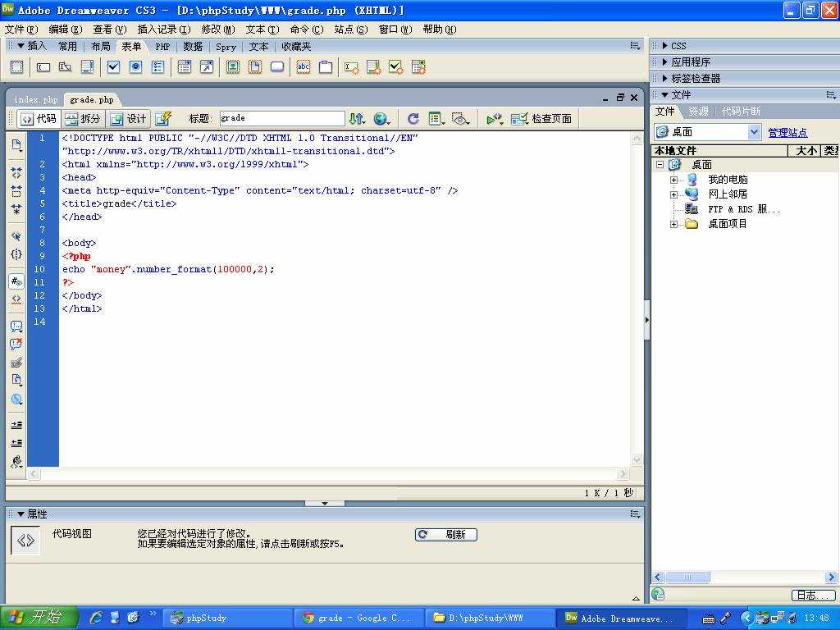Screen dimensions: 840x630
Task: Insert a textarea form element
Action: pyautogui.click(x=87, y=67)
